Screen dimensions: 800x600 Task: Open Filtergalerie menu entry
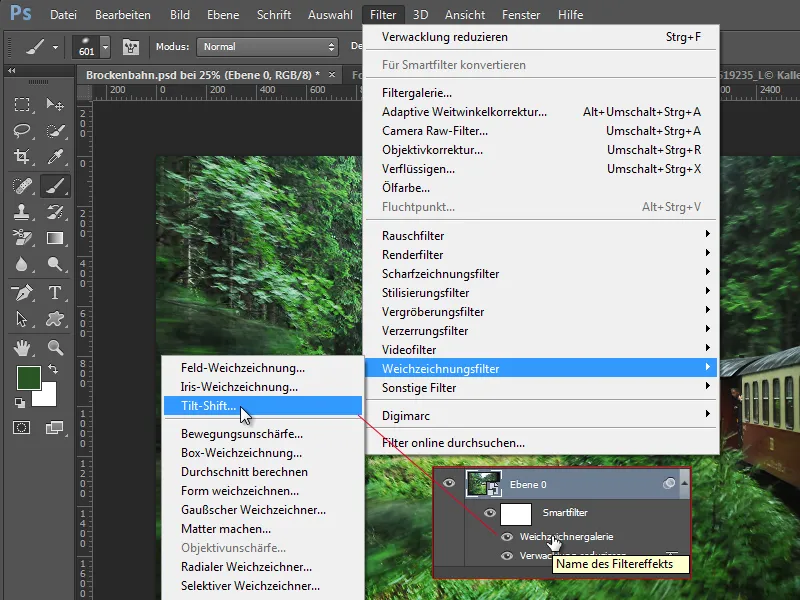pos(541,93)
